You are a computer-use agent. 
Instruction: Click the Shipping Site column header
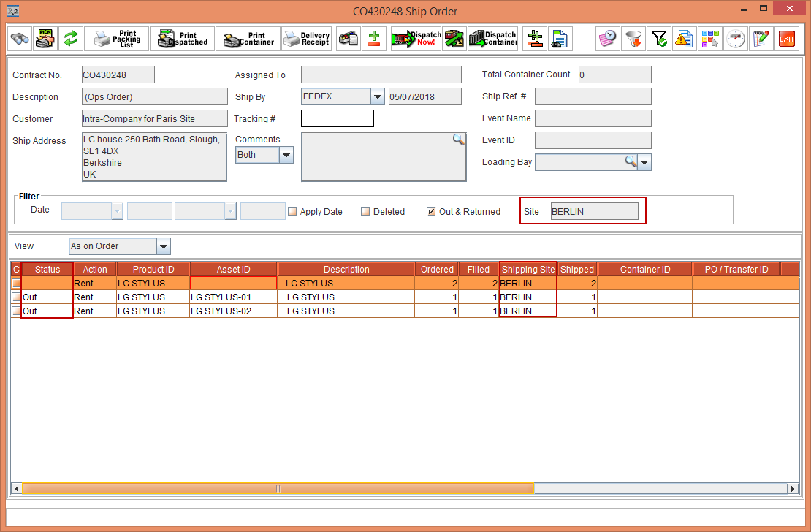528,270
